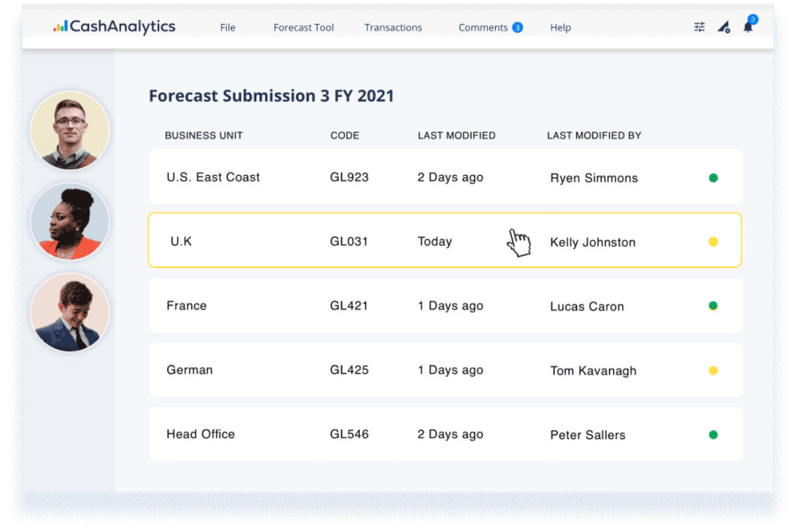796x532 pixels.
Task: Open the notifications bell
Action: [x=748, y=27]
